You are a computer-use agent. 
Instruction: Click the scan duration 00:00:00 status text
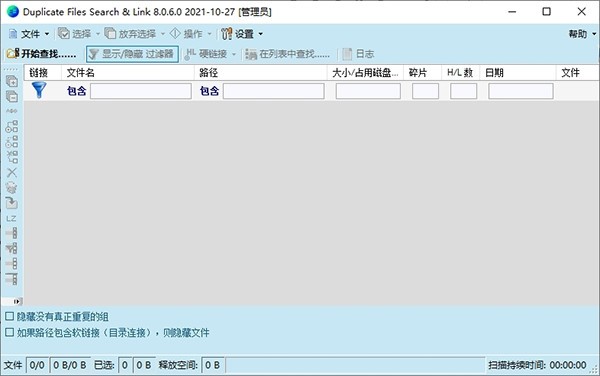(568, 365)
